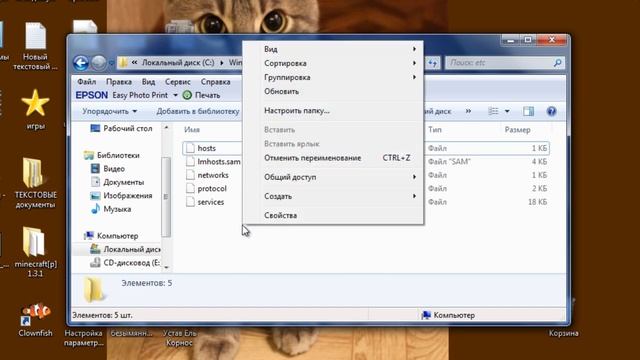The image size is (640, 360).
Task: Select Документы library
Action: 124,182
